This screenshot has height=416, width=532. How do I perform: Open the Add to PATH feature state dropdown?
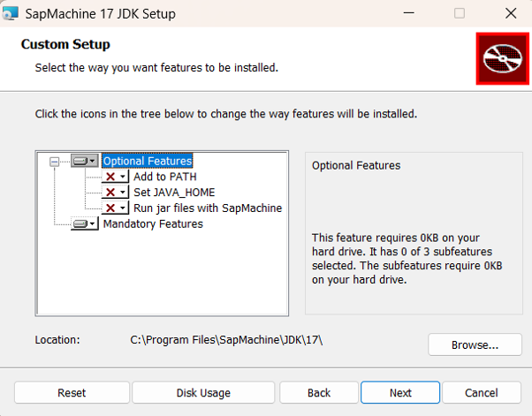tap(115, 177)
